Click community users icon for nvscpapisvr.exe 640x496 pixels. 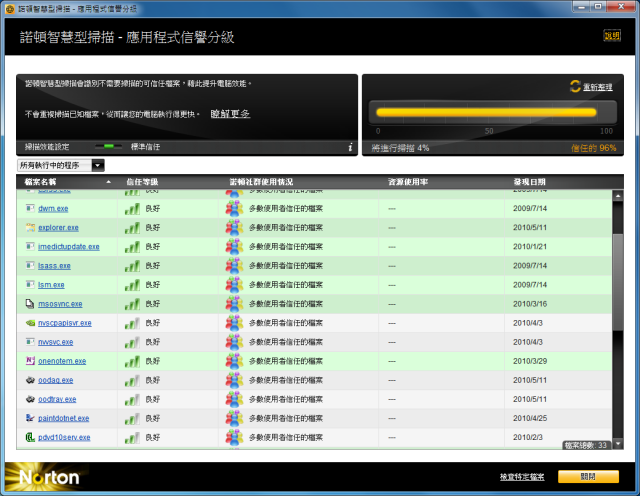(x=234, y=323)
